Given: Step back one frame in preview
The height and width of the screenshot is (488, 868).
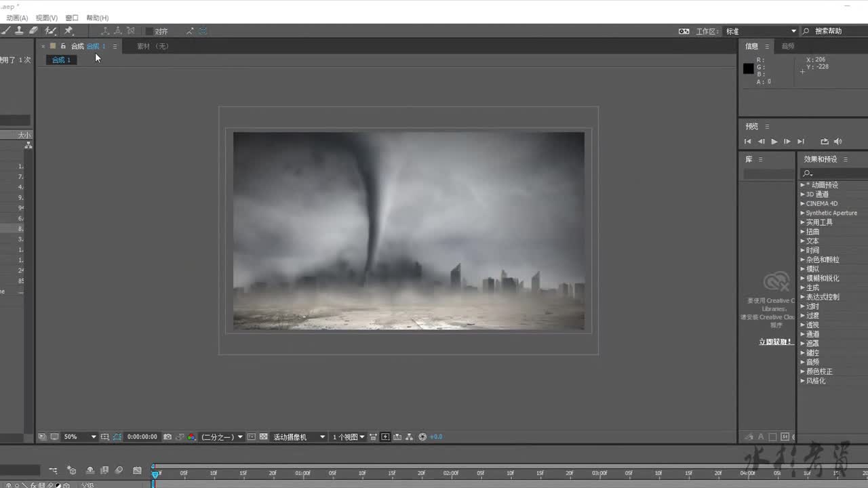Looking at the screenshot, I should click(761, 142).
